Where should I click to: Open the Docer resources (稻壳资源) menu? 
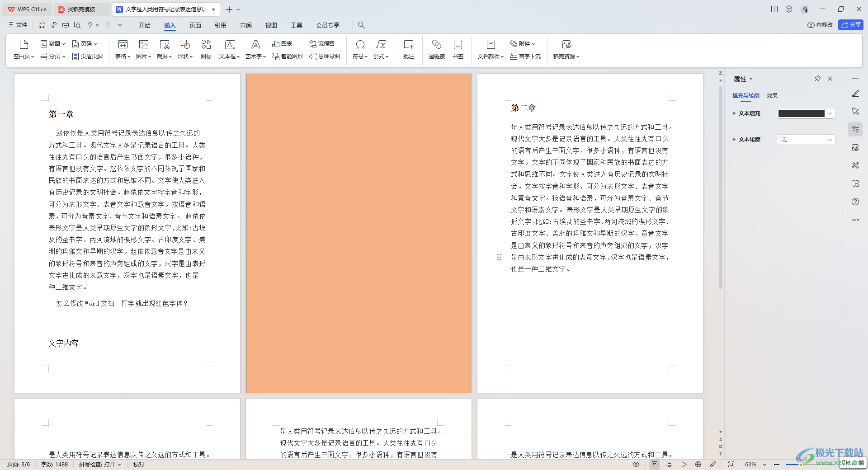point(566,49)
